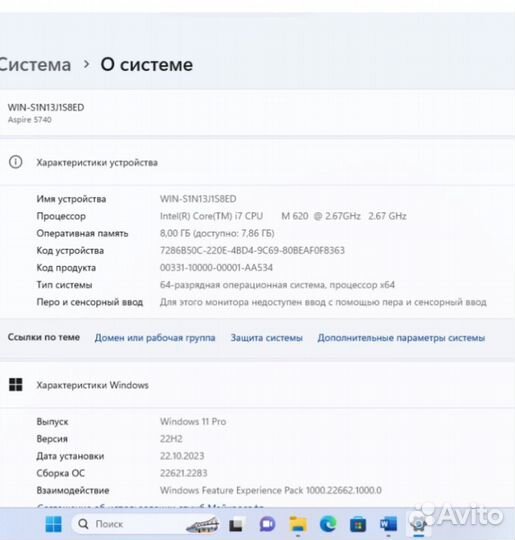Click the Код продукта row label
Viewport: 515px width, 540px height.
click(x=66, y=268)
